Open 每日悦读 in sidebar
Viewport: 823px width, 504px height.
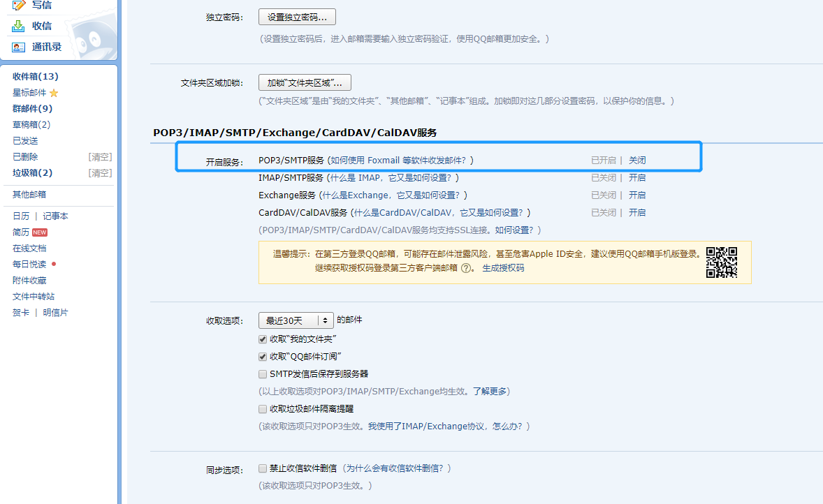point(29,265)
